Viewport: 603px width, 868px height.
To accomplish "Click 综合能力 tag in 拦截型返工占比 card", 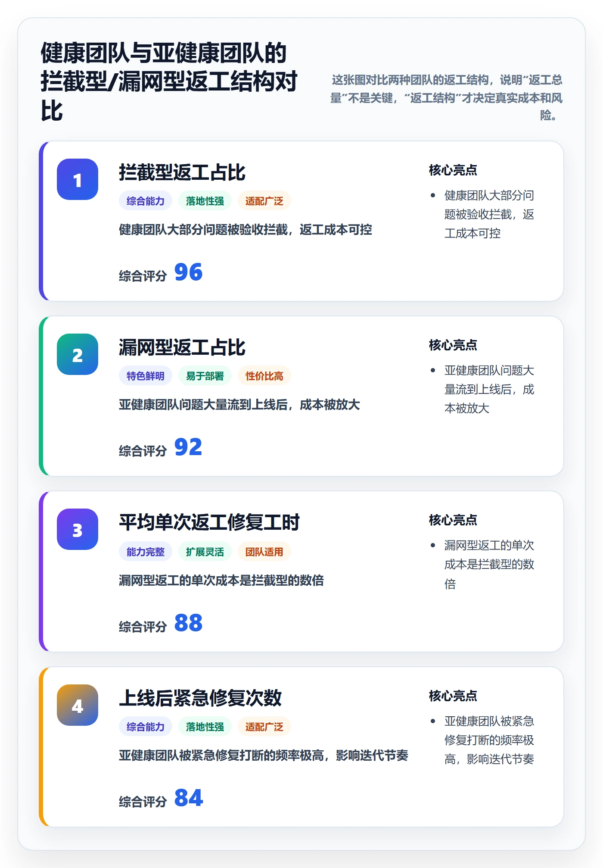I will [146, 201].
